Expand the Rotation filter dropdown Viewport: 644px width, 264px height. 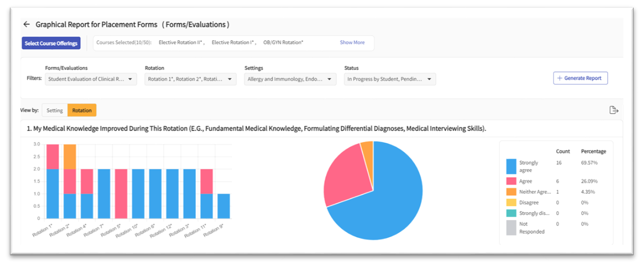[190, 80]
